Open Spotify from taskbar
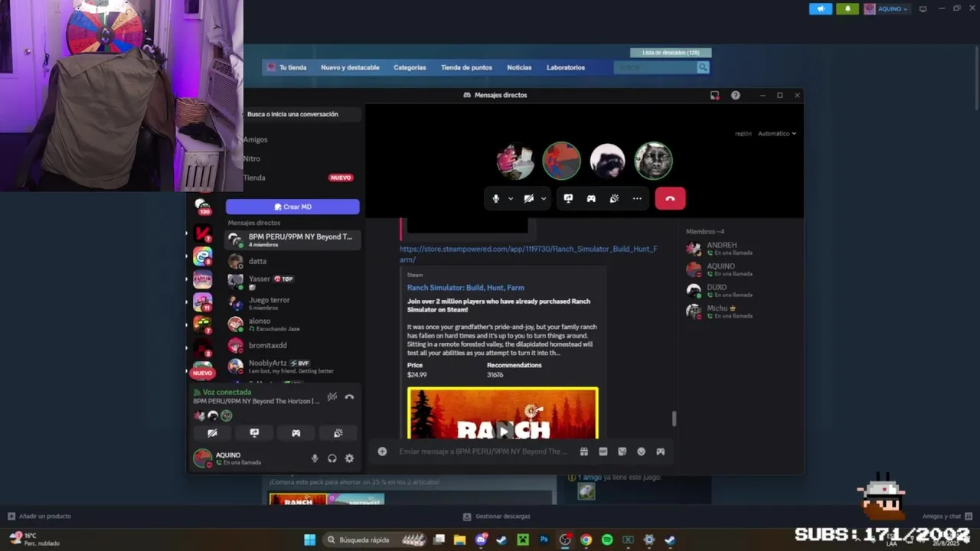The height and width of the screenshot is (551, 980). (607, 540)
